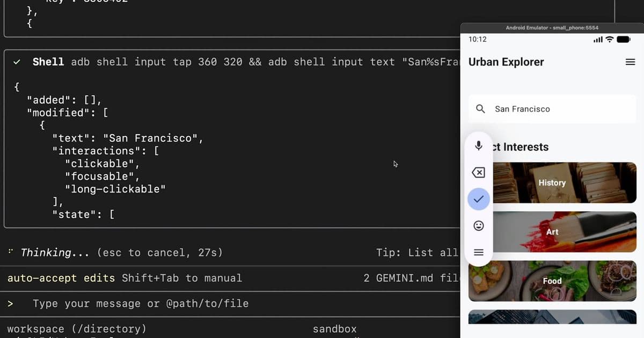Collapse the Shell adb command output block
The width and height of the screenshot is (644, 338).
click(47, 62)
